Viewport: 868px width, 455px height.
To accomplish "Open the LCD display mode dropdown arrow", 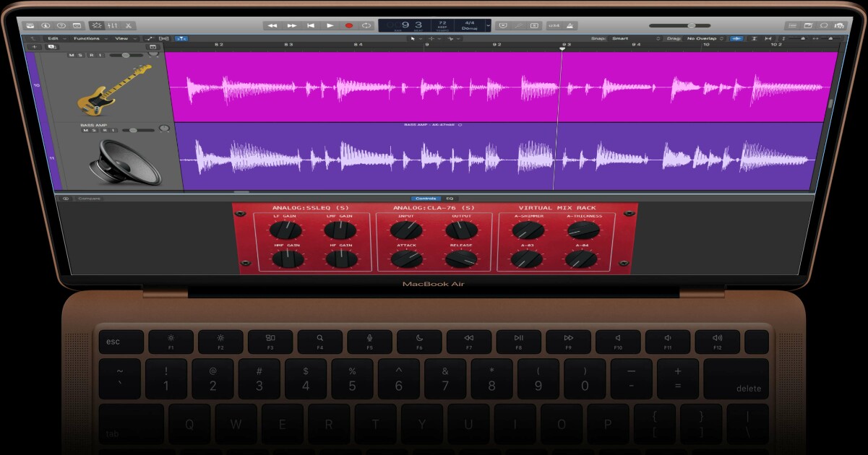I will [x=489, y=25].
